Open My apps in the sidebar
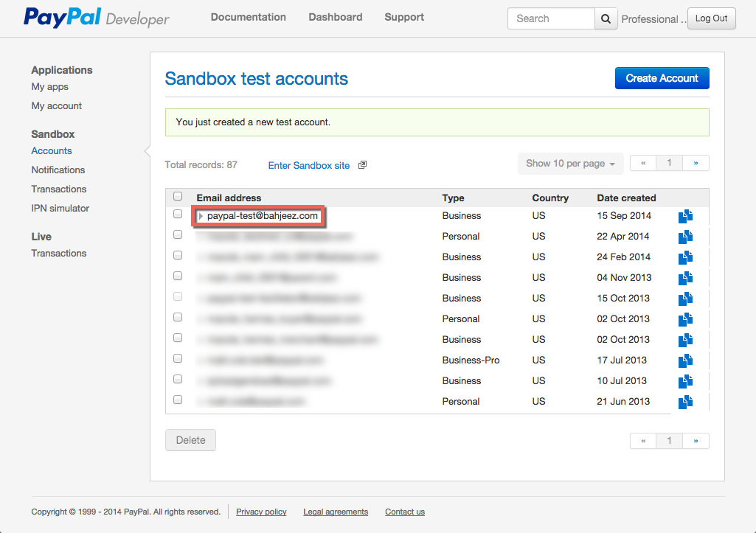 (49, 87)
